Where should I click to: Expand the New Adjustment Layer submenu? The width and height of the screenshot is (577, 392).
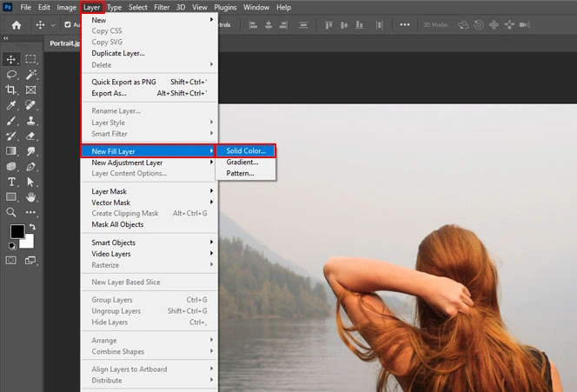[x=149, y=163]
